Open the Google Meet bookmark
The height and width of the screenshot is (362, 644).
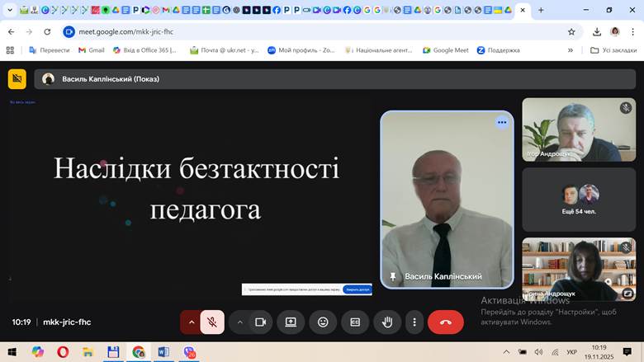446,50
